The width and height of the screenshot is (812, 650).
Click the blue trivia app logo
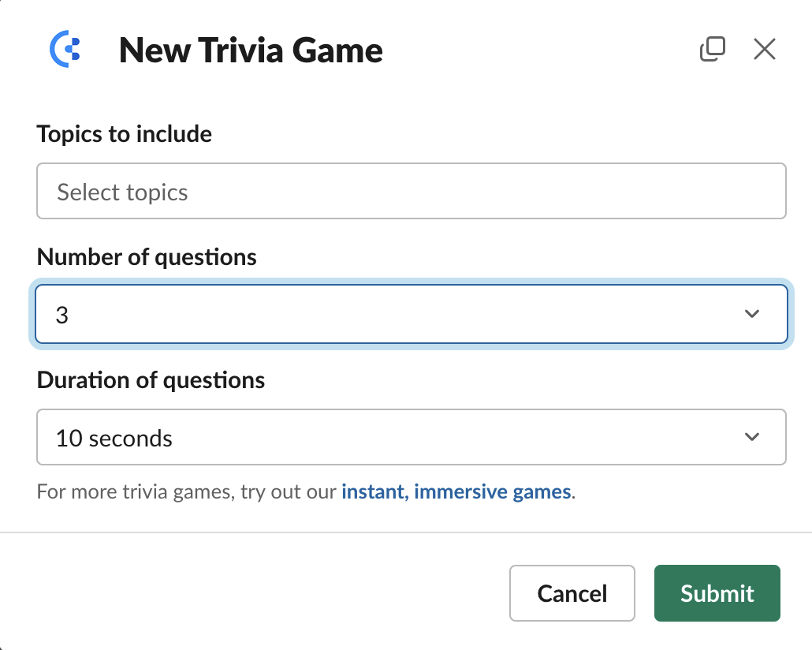click(x=65, y=49)
